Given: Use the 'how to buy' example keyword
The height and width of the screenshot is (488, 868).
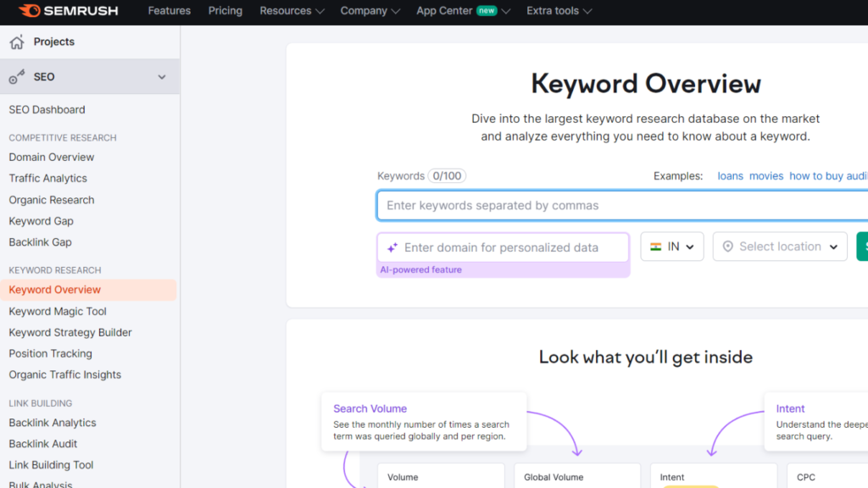Looking at the screenshot, I should coord(828,176).
